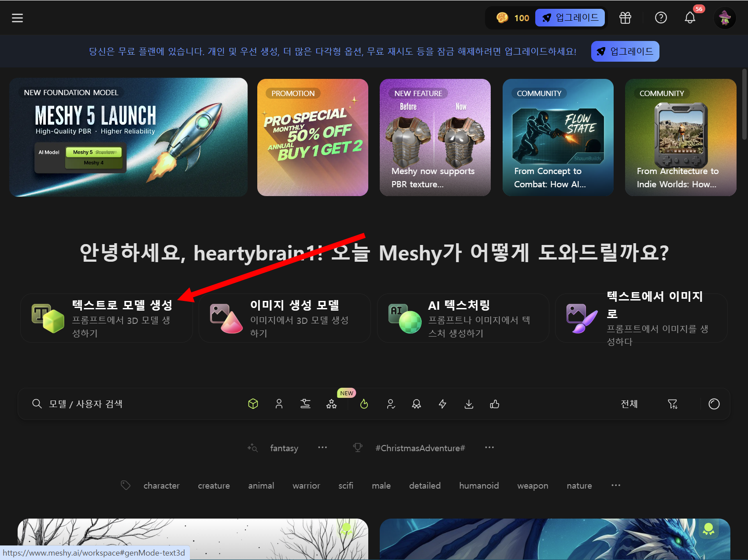Screen dimensions: 748x560
Task: Select 텍스트에서 이미지로 card
Action: coord(641,318)
